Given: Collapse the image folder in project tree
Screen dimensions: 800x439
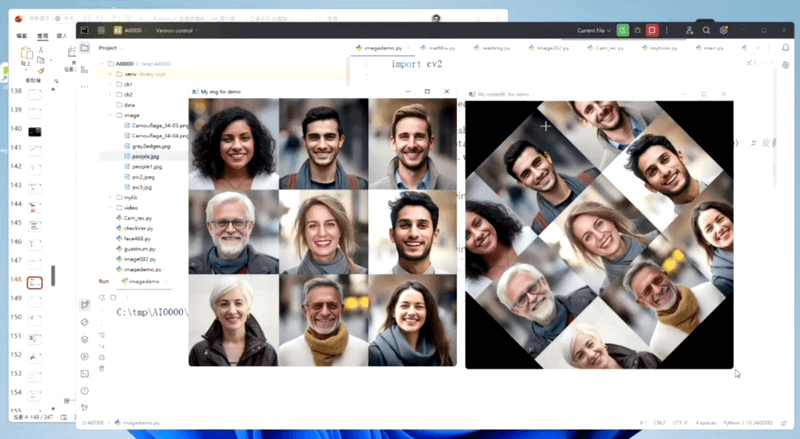Looking at the screenshot, I should point(111,115).
